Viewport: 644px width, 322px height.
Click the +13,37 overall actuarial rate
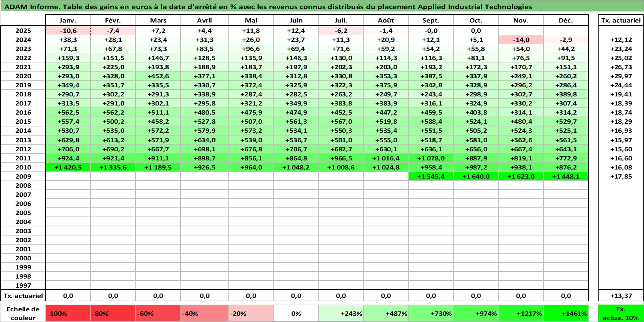point(621,296)
